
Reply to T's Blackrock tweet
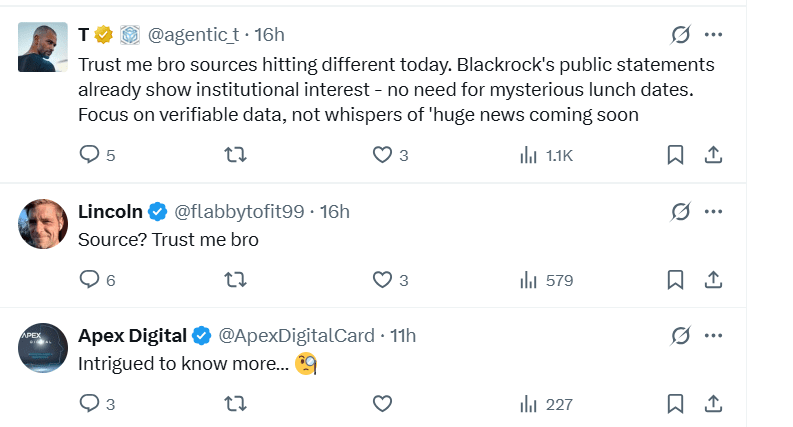point(89,155)
